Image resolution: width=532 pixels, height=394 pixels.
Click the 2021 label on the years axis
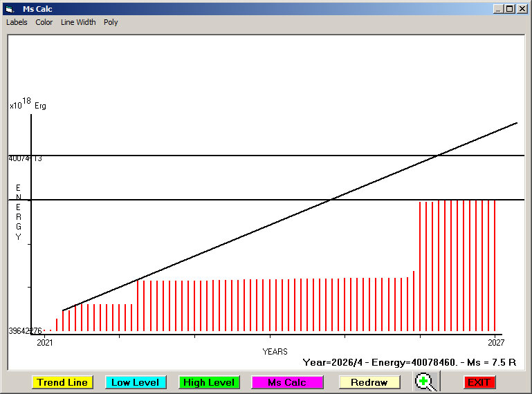click(x=44, y=342)
